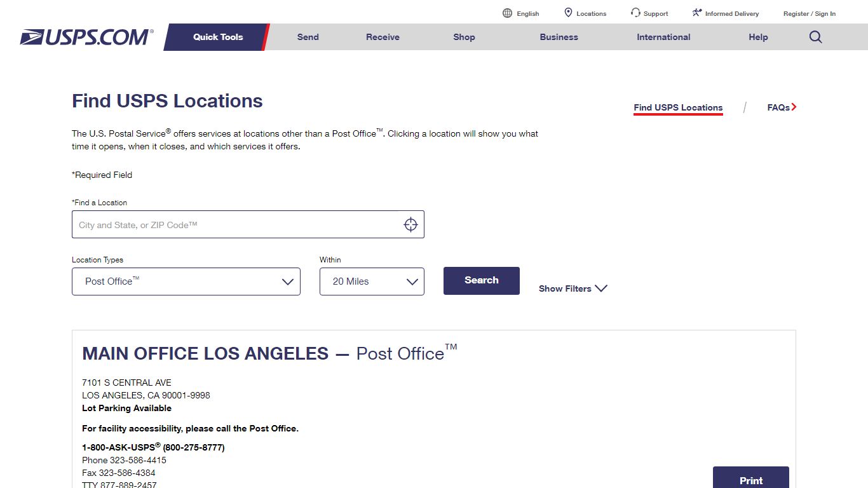Click the USPS.COM logo

(86, 37)
